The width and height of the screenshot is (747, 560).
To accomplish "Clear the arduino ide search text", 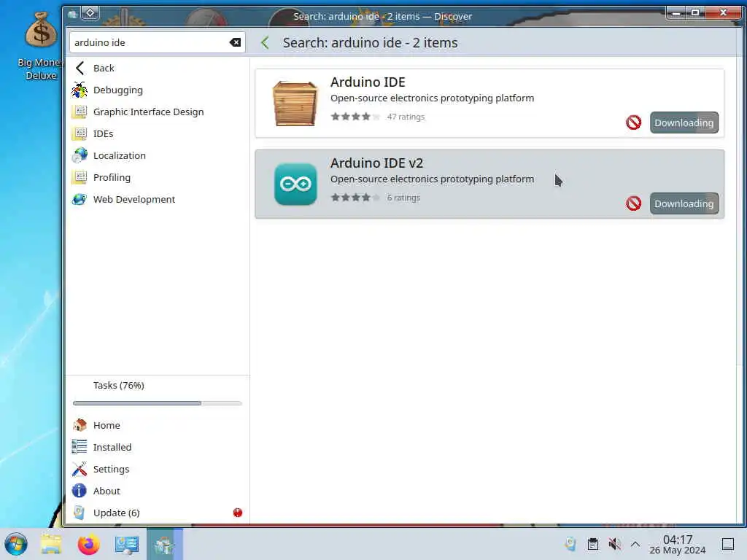I will coord(235,42).
